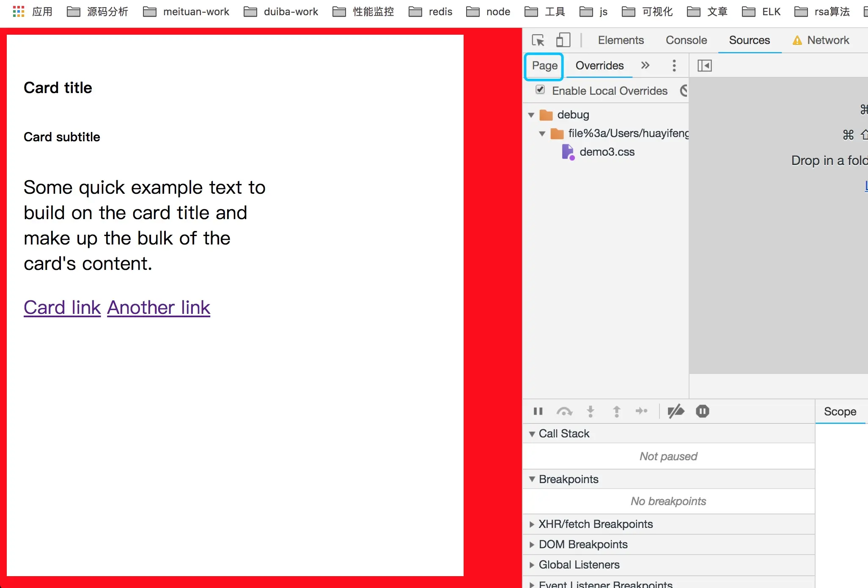Screen dimensions: 868x588
Task: Click the step out of function icon
Action: click(x=616, y=411)
